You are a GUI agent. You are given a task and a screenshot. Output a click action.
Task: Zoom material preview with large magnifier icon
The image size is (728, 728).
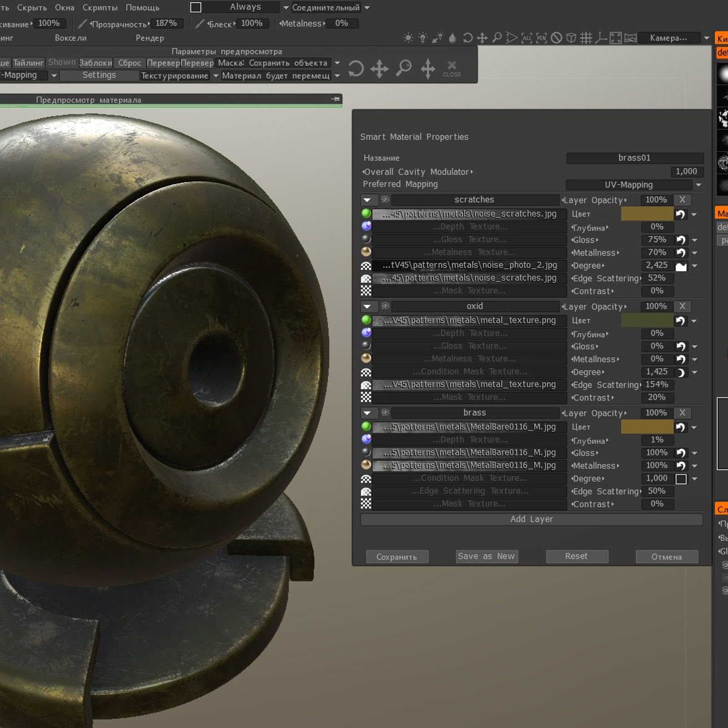403,69
